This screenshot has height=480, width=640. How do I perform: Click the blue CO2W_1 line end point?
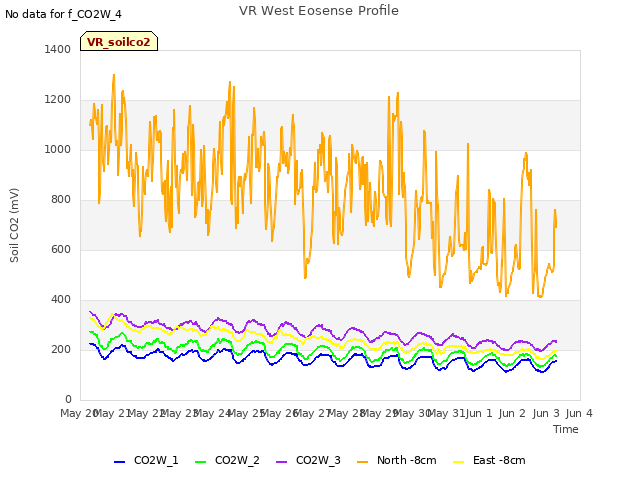(x=556, y=361)
